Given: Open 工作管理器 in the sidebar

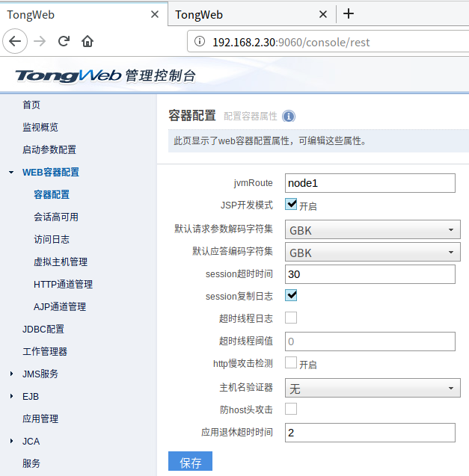Looking at the screenshot, I should [45, 351].
